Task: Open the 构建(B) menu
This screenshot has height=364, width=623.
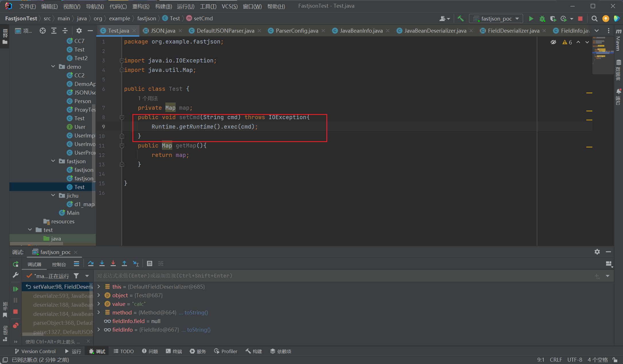Action: 163,6
